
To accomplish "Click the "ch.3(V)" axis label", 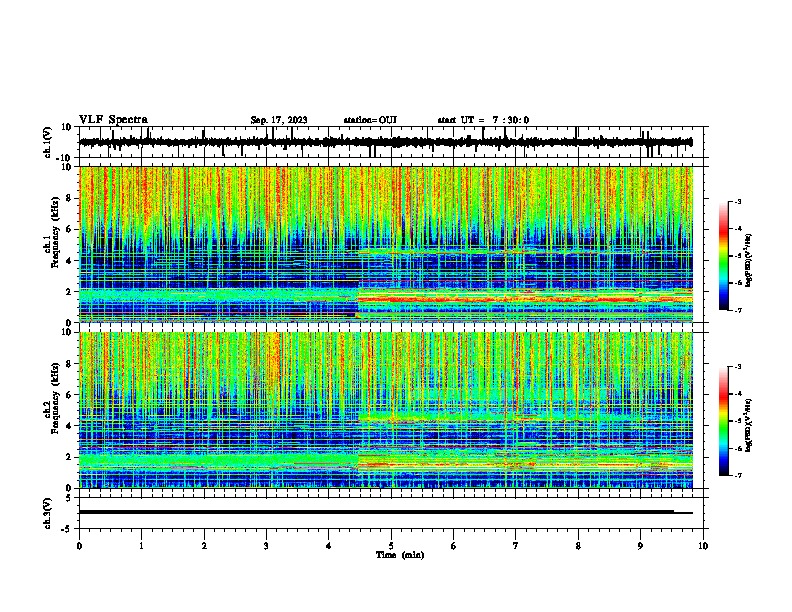I will click(x=48, y=513).
